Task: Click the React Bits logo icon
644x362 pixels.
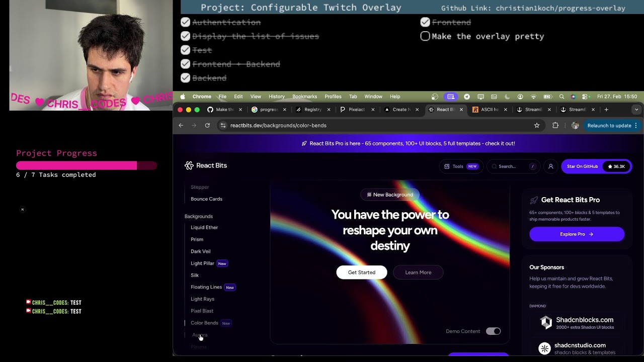Action: pyautogui.click(x=189, y=165)
